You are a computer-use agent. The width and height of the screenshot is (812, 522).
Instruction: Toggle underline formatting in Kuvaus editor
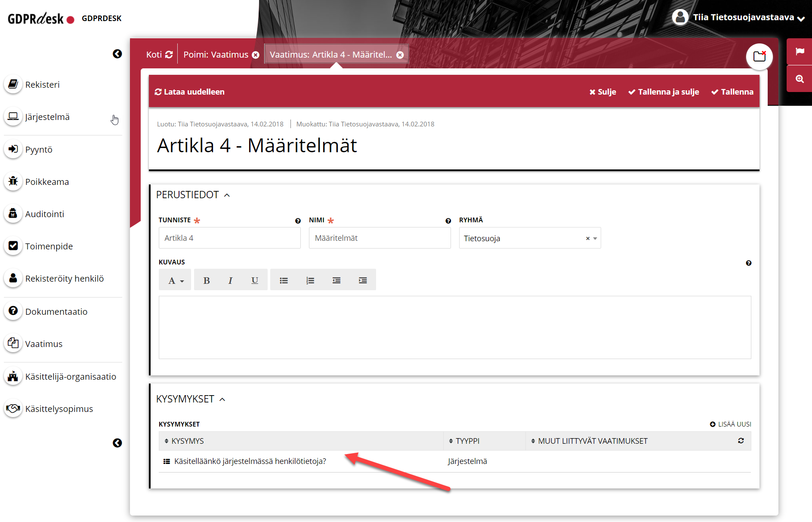click(255, 280)
